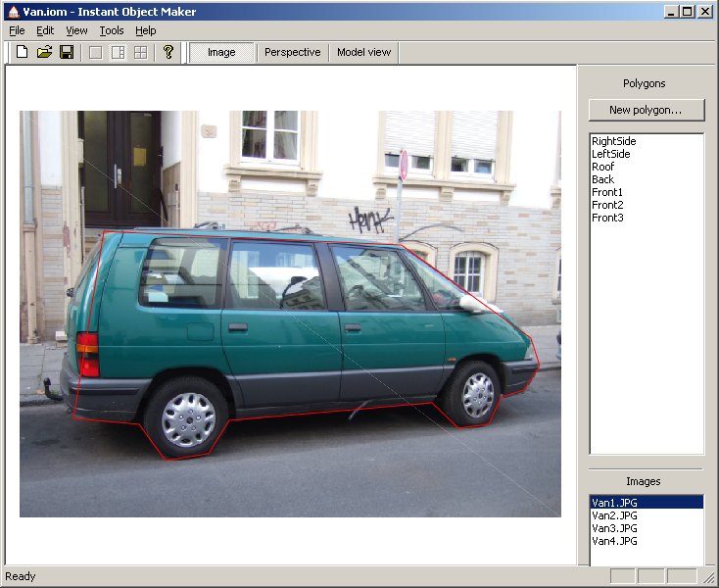This screenshot has height=588, width=719.
Task: Select the RightSide polygon entry
Action: pyautogui.click(x=647, y=141)
